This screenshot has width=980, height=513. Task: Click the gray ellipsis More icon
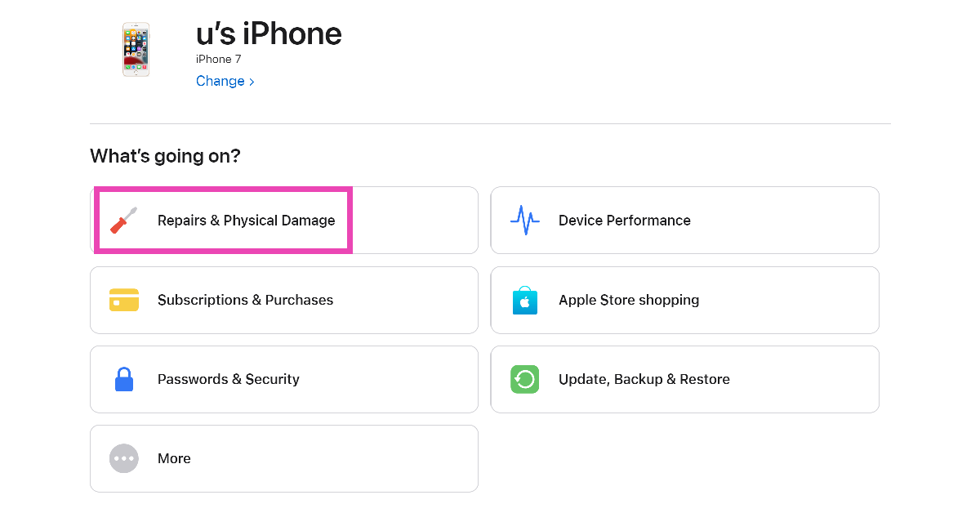pyautogui.click(x=123, y=458)
